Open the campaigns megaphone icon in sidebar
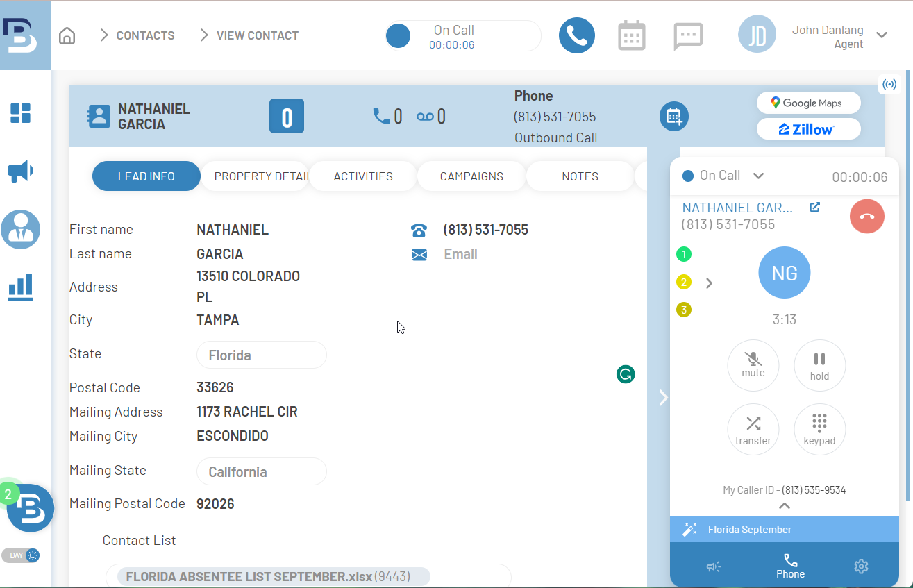Screen dimensions: 913x588 pyautogui.click(x=21, y=171)
